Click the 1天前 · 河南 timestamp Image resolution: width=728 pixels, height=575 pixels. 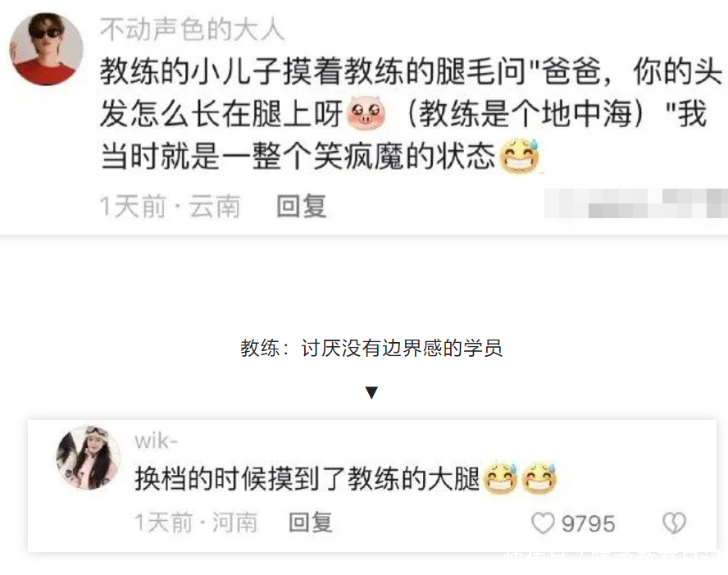click(x=196, y=523)
